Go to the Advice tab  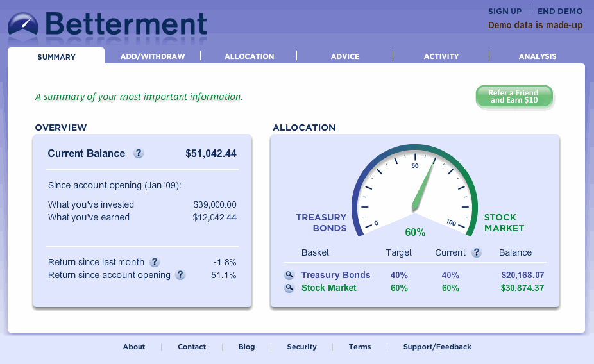point(345,56)
